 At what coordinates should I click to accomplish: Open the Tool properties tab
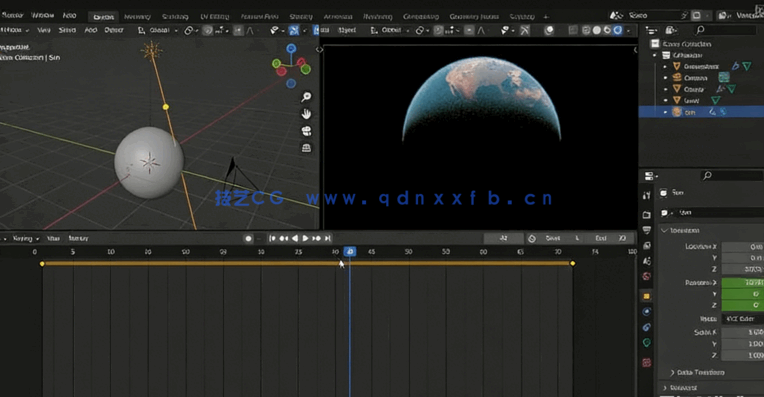coord(647,195)
